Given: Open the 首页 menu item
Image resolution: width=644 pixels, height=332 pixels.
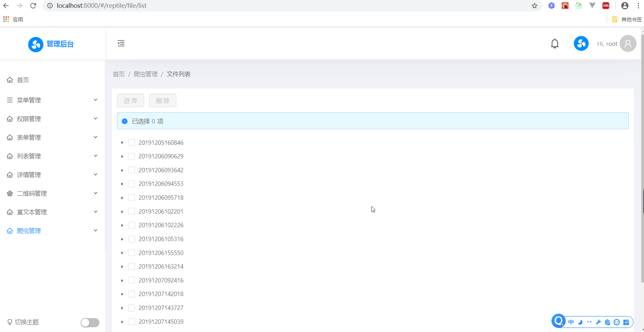Looking at the screenshot, I should tap(53, 80).
